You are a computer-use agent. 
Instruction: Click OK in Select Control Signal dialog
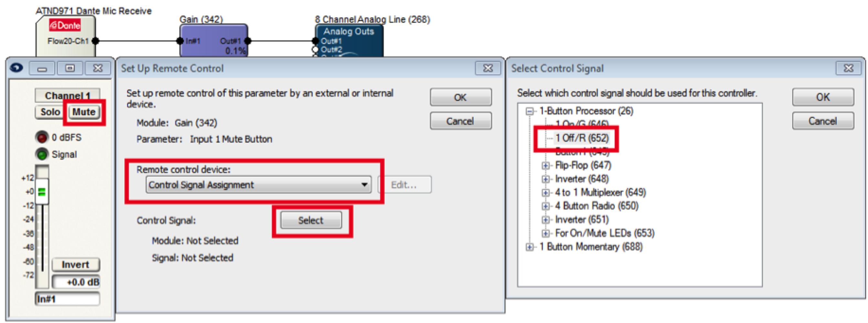point(822,97)
